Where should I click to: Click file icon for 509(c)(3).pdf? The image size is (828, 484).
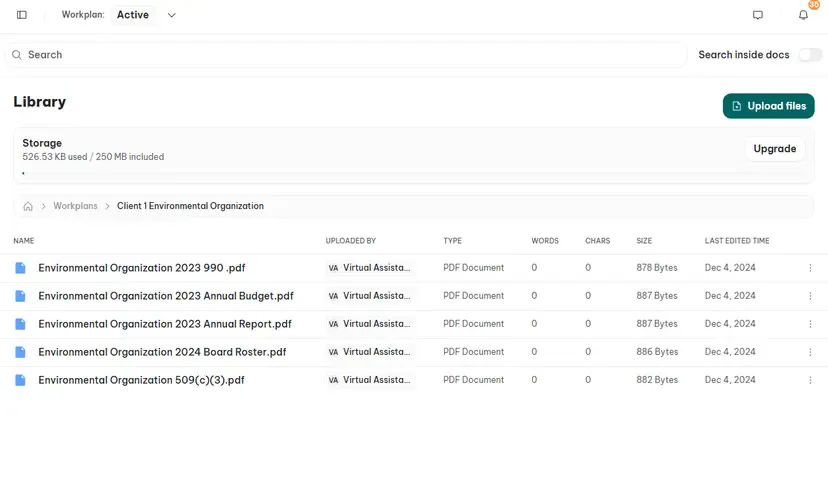(20, 380)
